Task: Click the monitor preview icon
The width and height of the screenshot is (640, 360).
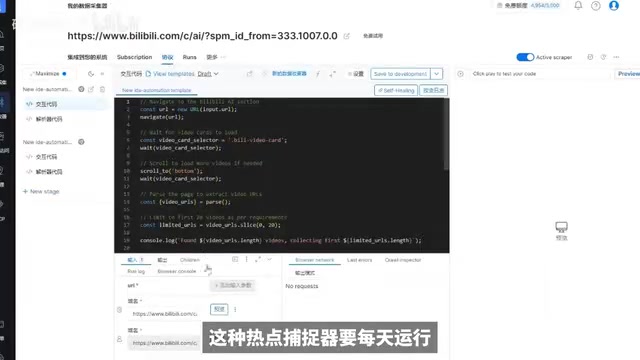Action: point(561,227)
